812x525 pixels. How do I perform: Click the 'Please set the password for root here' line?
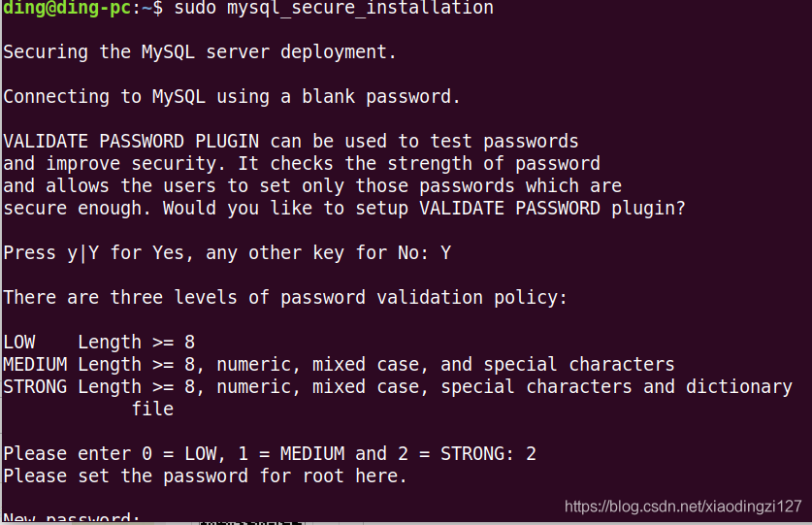pyautogui.click(x=205, y=476)
